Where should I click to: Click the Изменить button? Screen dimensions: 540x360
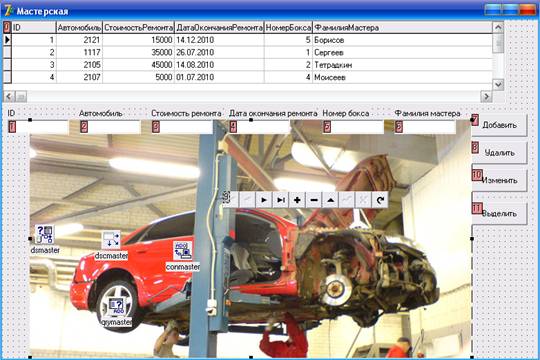499,180
